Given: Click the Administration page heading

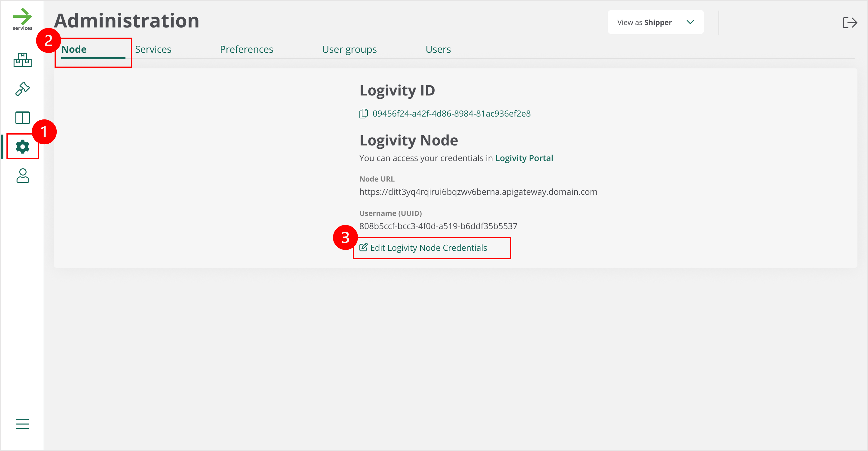Looking at the screenshot, I should coord(127,21).
